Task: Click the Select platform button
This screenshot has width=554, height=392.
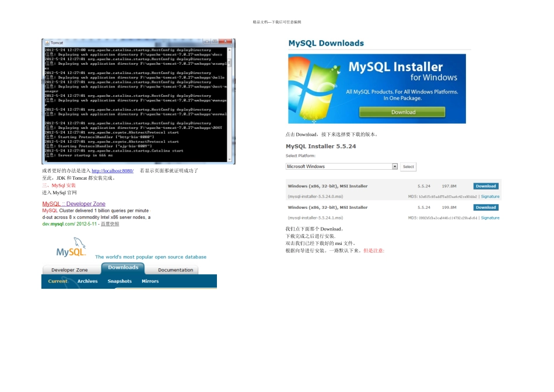Action: [408, 166]
